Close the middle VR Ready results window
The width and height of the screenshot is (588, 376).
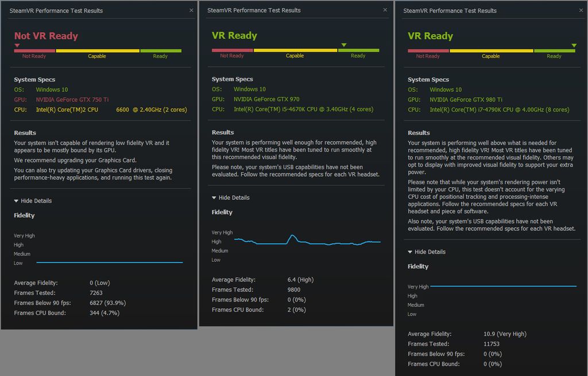[385, 10]
